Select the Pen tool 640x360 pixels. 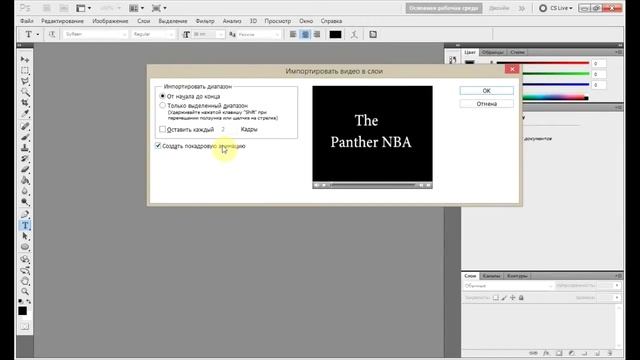click(25, 214)
